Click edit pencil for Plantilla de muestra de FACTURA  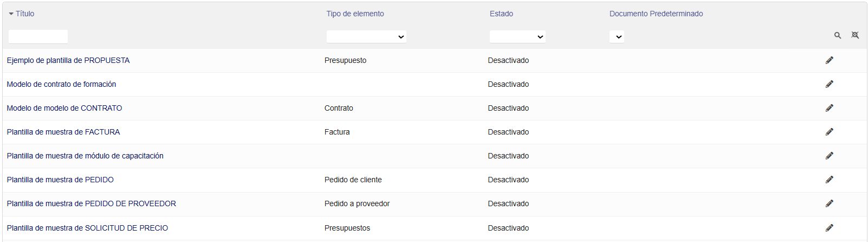coord(829,132)
